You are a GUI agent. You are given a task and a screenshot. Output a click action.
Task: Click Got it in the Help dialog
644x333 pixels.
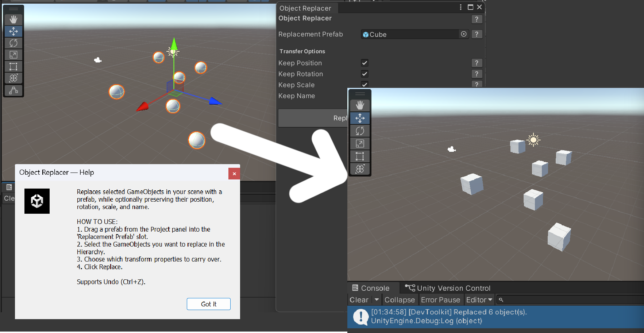coord(209,304)
